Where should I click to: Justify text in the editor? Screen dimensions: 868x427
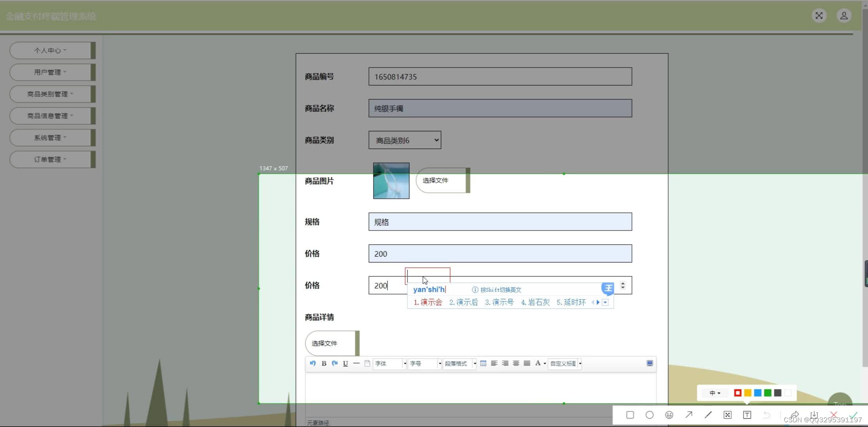(x=527, y=363)
